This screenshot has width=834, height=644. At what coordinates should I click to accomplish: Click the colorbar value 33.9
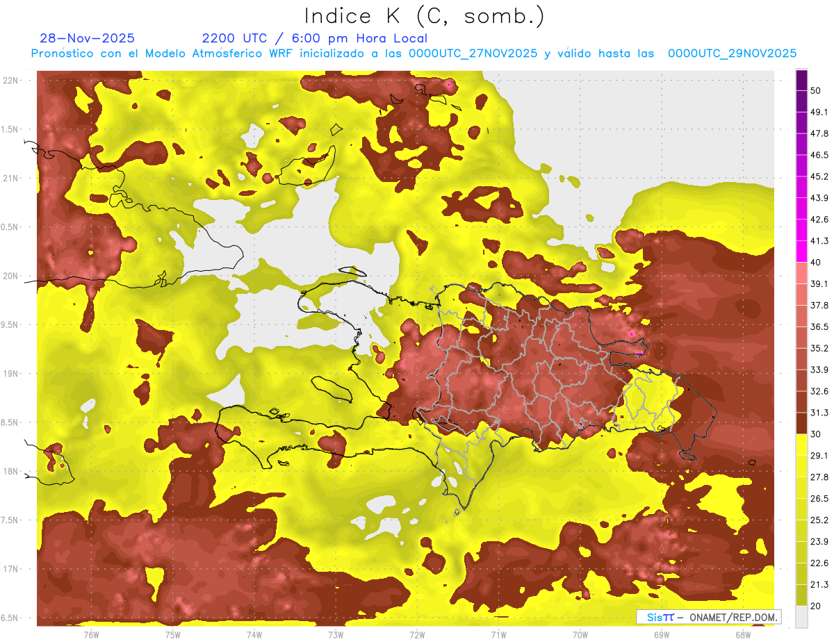click(819, 370)
